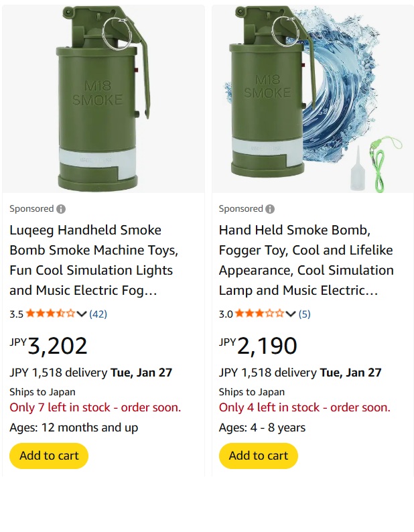Screen dimensions: 414x532
Task: Click the info icon beside Luqeeg's Sponsored label
Action: click(61, 209)
